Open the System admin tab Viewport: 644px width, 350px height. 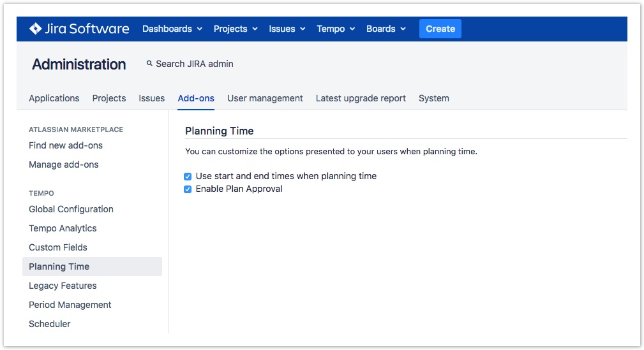(433, 98)
